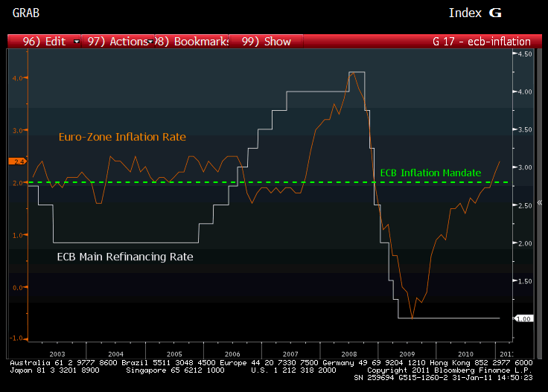This screenshot has height=392, width=548.
Task: Click the 2006 year on the time axis
Action: click(x=232, y=353)
